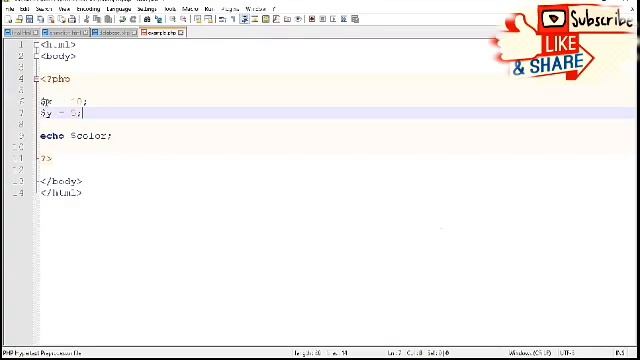This screenshot has width=640, height=360.
Task: Toggle word wrap in the toolbar
Action: click(222, 19)
